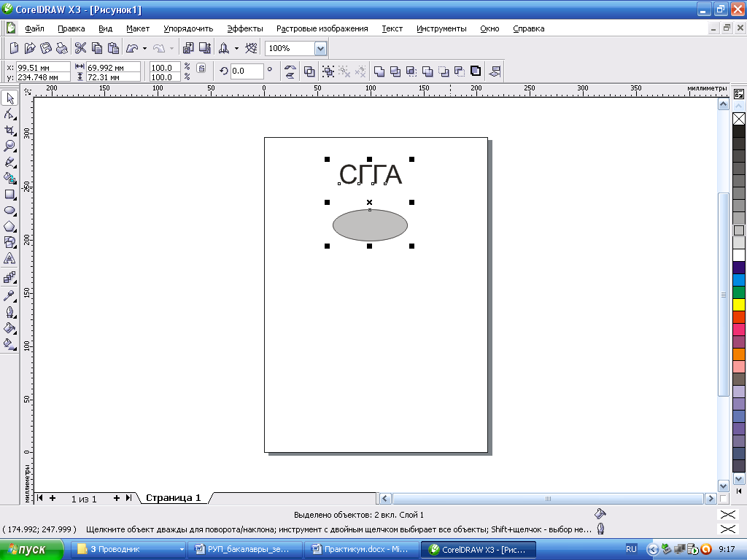Image resolution: width=747 pixels, height=560 pixels.
Task: Click the Trim objects icon
Action: click(x=395, y=71)
